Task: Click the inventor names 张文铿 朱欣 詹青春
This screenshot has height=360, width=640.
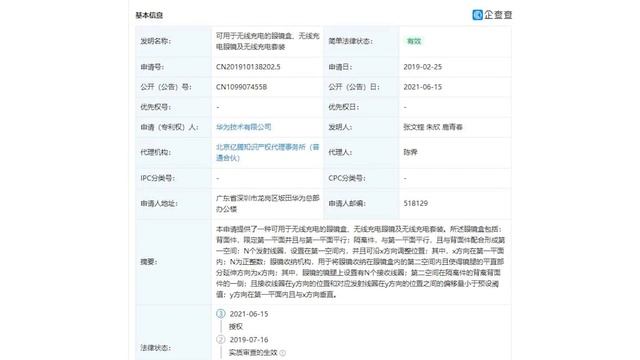Action: pos(433,127)
